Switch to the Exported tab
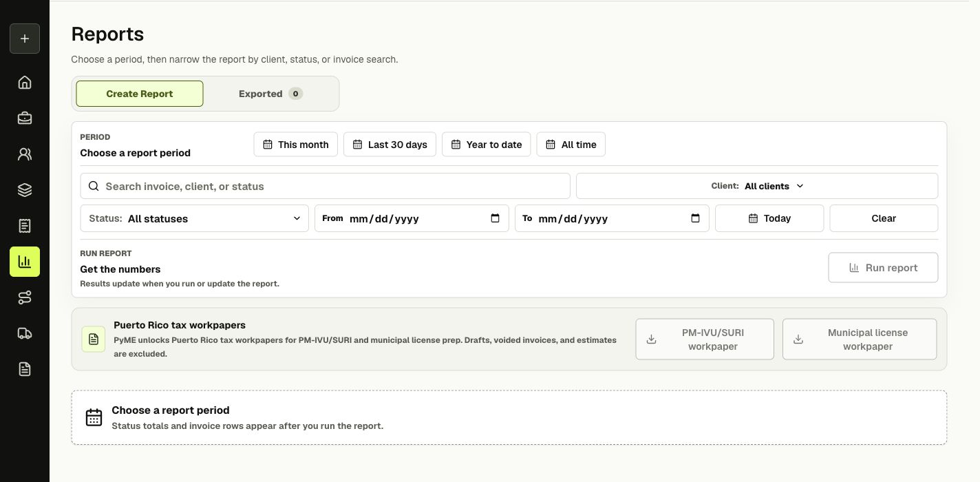This screenshot has height=482, width=980. click(x=270, y=94)
